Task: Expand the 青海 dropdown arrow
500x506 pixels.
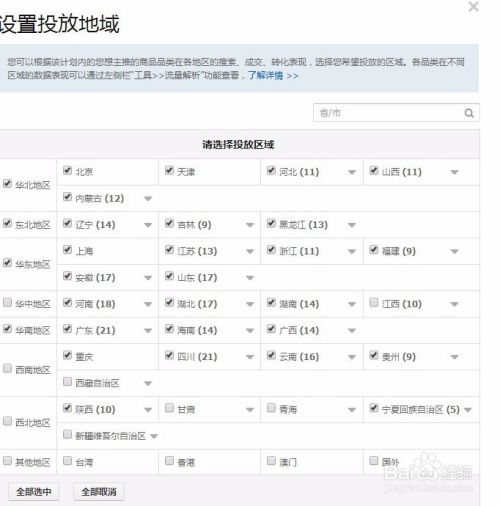Action: click(x=352, y=410)
